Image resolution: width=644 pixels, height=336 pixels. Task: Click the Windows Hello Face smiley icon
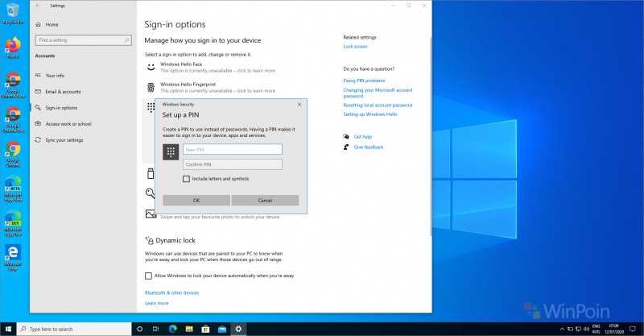pos(151,67)
